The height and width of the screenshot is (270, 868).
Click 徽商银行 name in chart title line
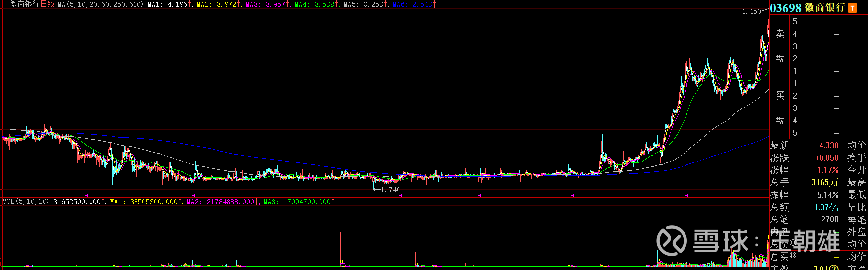pos(25,4)
